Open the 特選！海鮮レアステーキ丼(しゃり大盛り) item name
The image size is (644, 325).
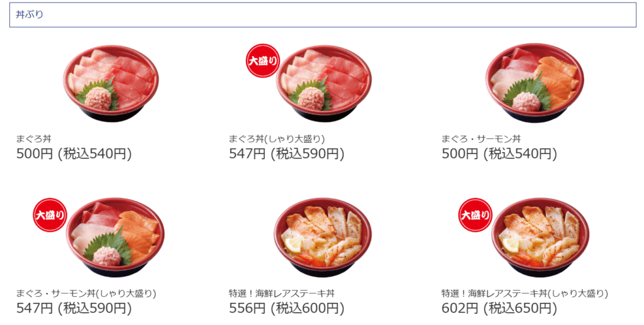coord(525,293)
